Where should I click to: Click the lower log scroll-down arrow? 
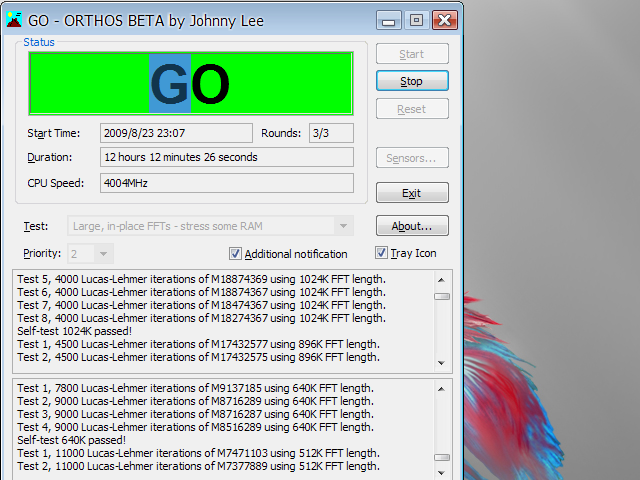tap(441, 472)
